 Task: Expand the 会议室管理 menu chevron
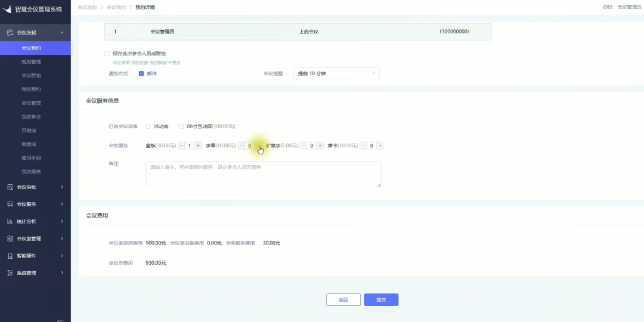click(x=62, y=239)
